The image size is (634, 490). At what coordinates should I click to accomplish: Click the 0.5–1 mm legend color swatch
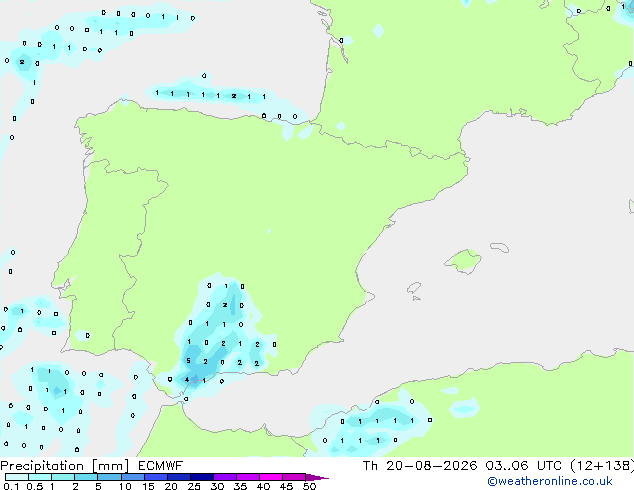coord(40,477)
